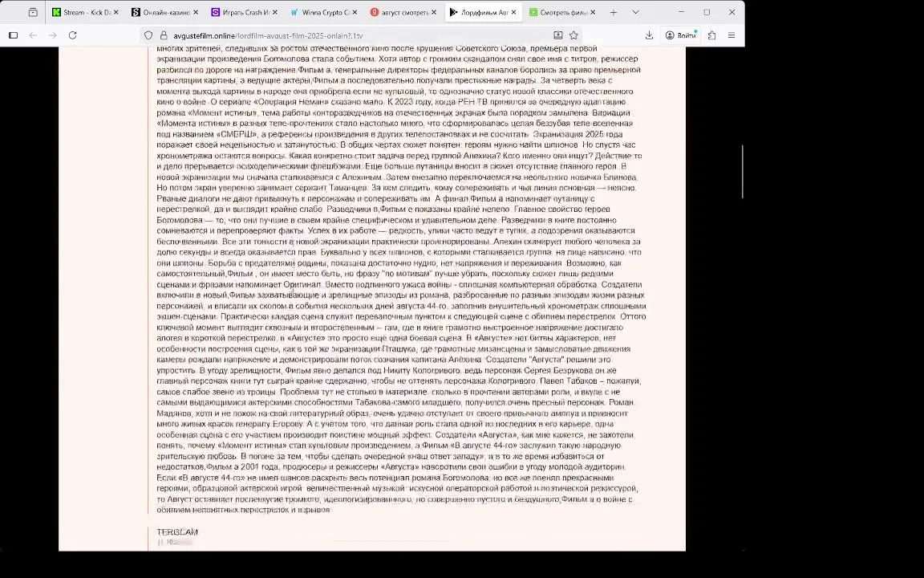The image size is (924, 578).
Task: Maximize the browser window
Action: [x=707, y=12]
